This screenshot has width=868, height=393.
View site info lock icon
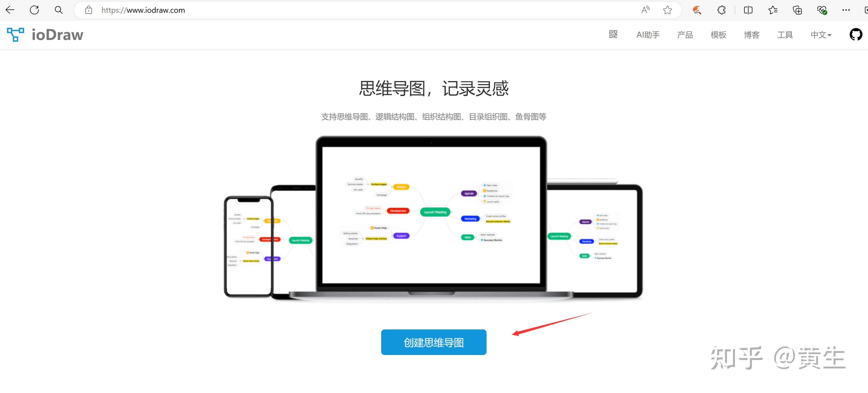pos(89,10)
